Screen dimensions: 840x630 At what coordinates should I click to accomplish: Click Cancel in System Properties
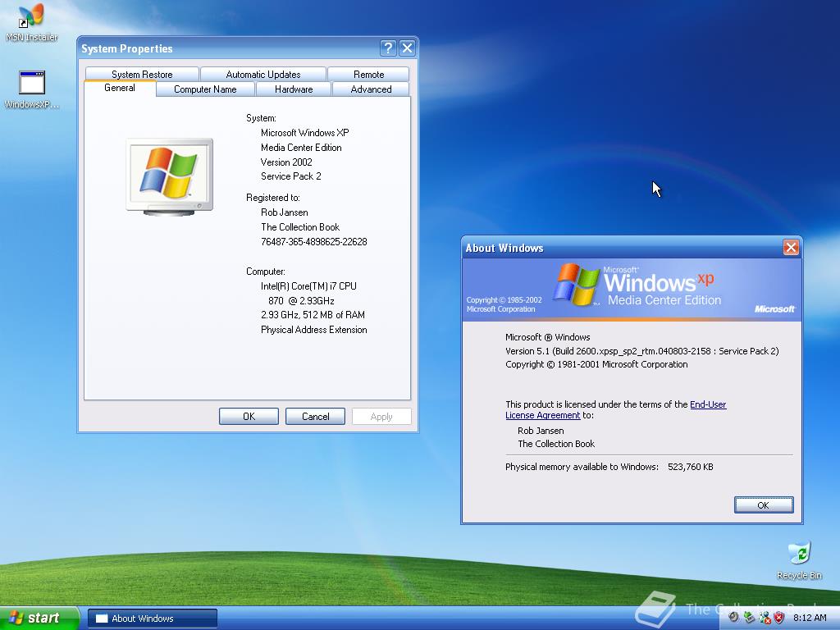click(315, 416)
